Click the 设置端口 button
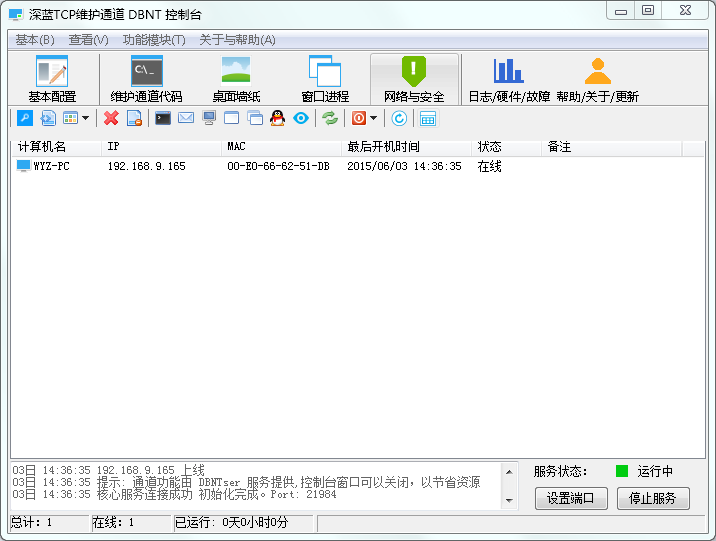 (571, 498)
